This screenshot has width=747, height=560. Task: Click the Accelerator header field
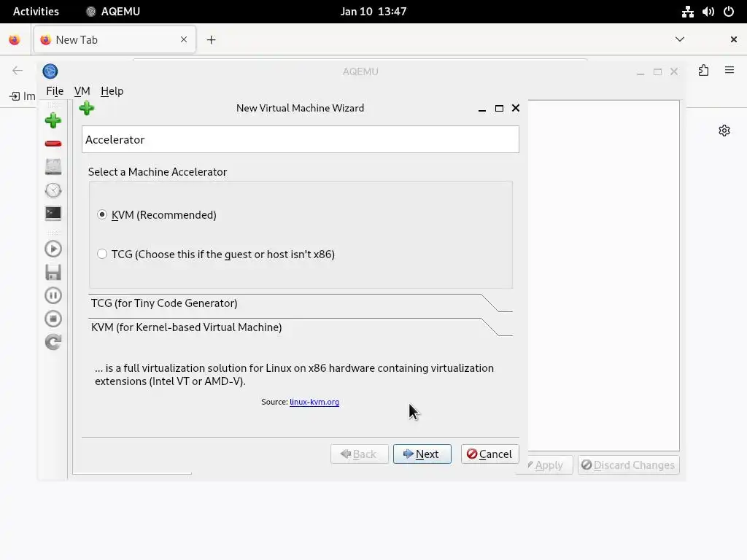(300, 139)
